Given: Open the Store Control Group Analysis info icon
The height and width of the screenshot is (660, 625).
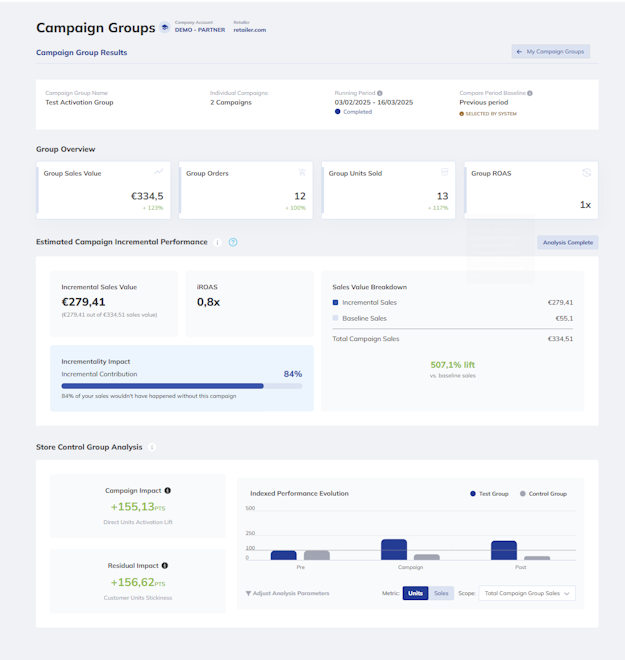Looking at the screenshot, I should tap(152, 447).
